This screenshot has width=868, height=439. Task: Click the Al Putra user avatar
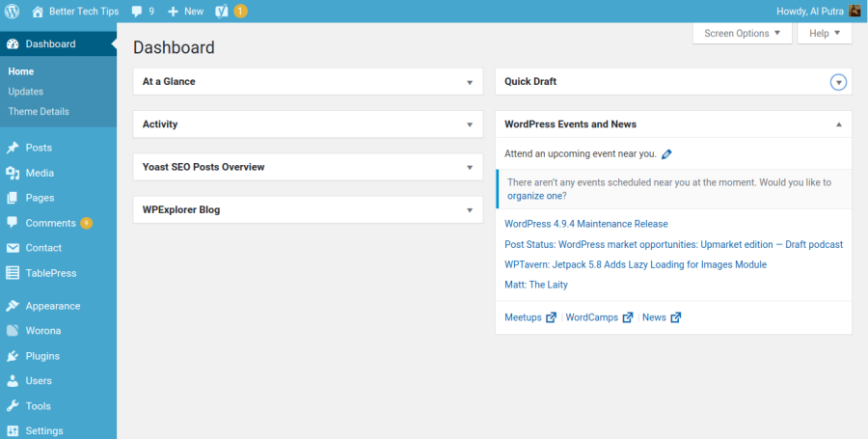[x=854, y=12]
